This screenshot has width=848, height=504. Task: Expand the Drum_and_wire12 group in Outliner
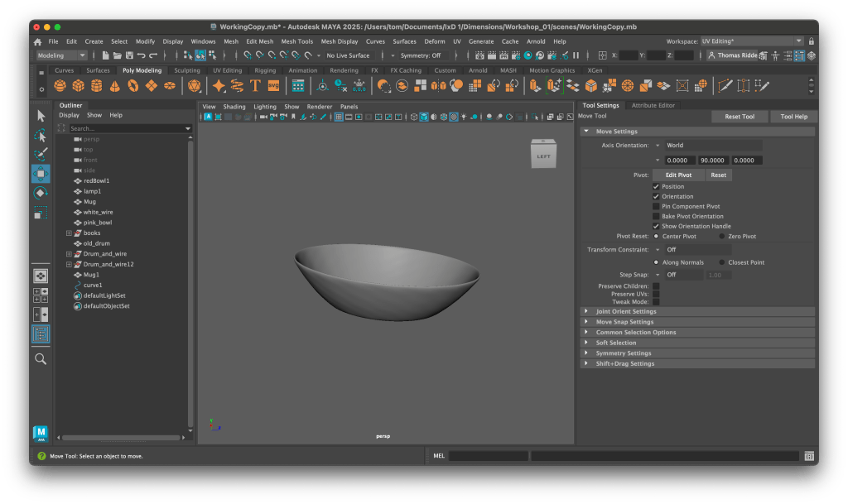pos(70,265)
